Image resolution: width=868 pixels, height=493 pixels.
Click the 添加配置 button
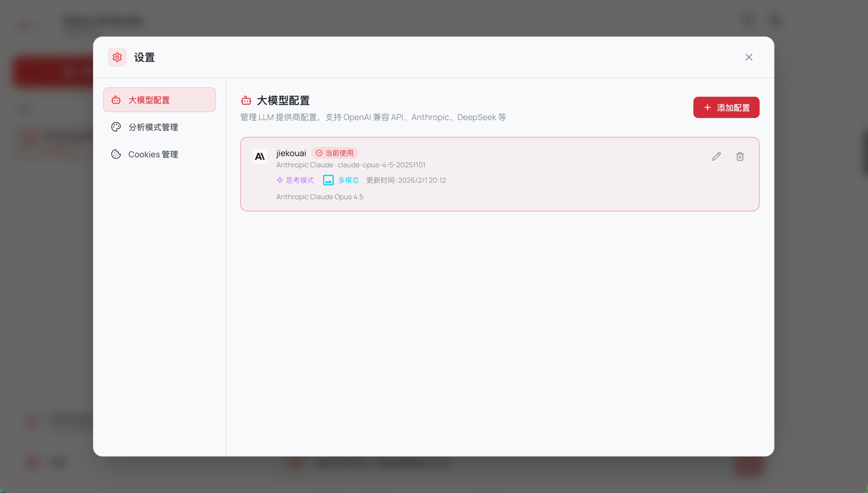[726, 108]
